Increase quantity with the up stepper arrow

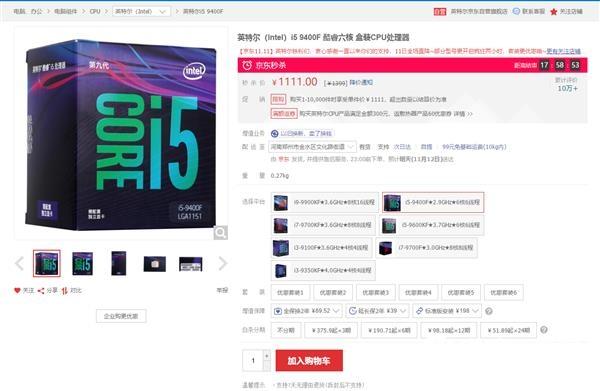(x=267, y=355)
